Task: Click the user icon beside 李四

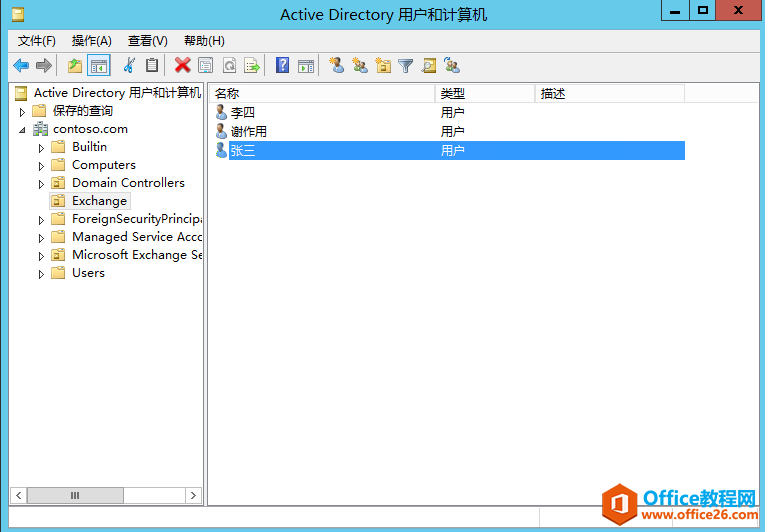Action: 221,112
